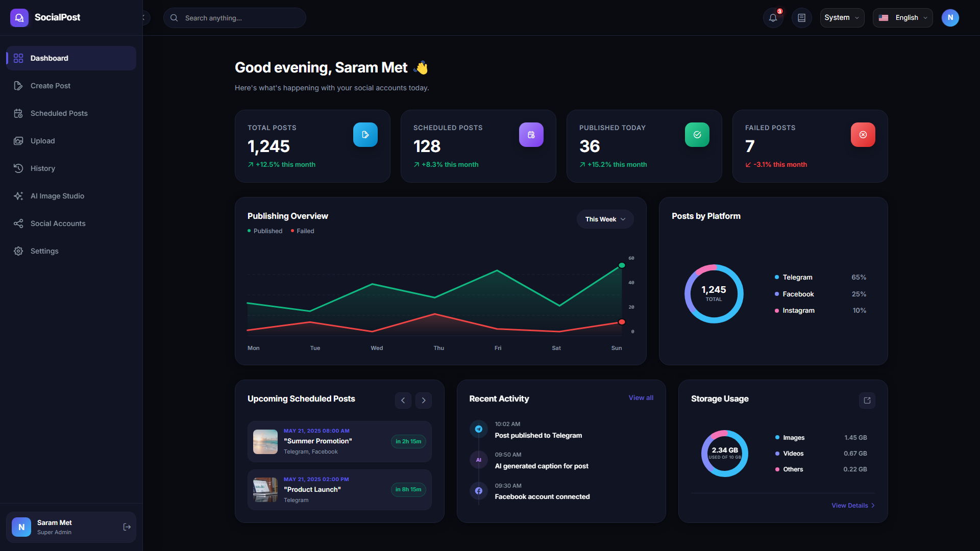Click the Total Posts blue icon
Image resolution: width=980 pixels, height=551 pixels.
pos(365,135)
